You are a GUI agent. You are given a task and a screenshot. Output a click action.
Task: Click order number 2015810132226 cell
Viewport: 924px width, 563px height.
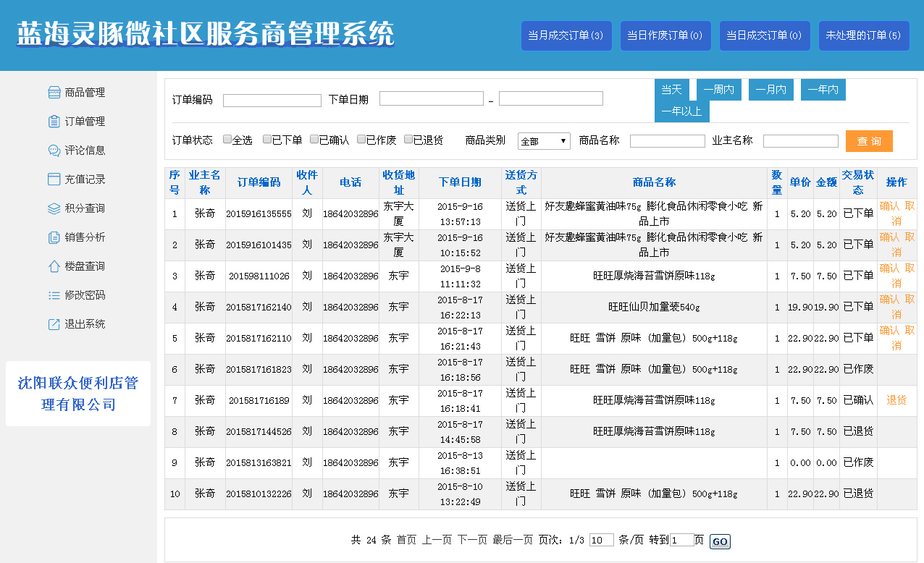[x=259, y=494]
